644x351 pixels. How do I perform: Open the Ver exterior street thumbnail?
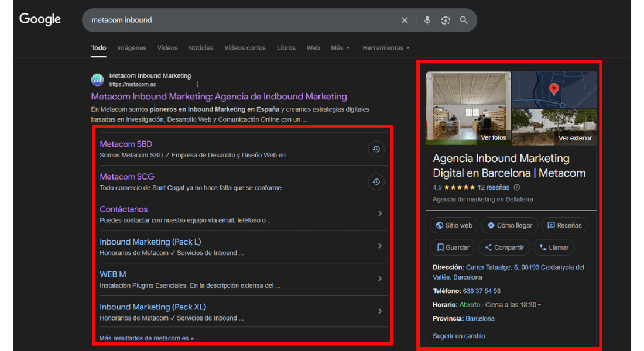coord(554,127)
